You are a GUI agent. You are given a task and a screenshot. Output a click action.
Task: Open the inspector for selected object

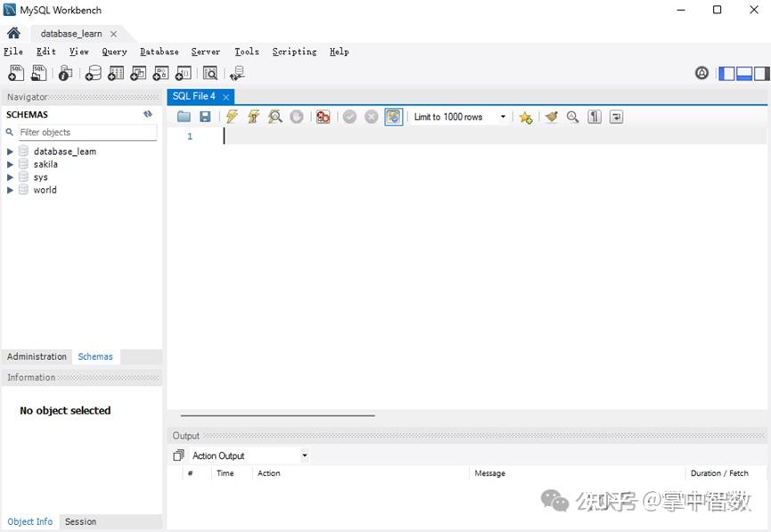click(x=65, y=73)
